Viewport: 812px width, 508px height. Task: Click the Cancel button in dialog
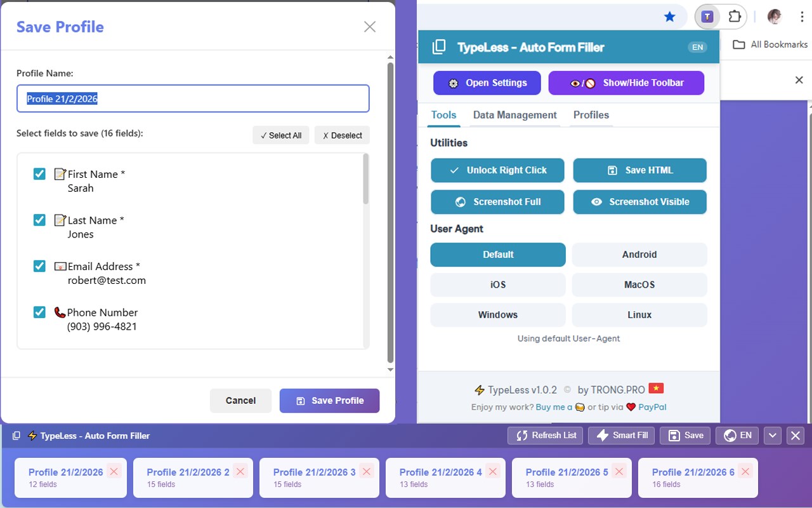point(240,401)
